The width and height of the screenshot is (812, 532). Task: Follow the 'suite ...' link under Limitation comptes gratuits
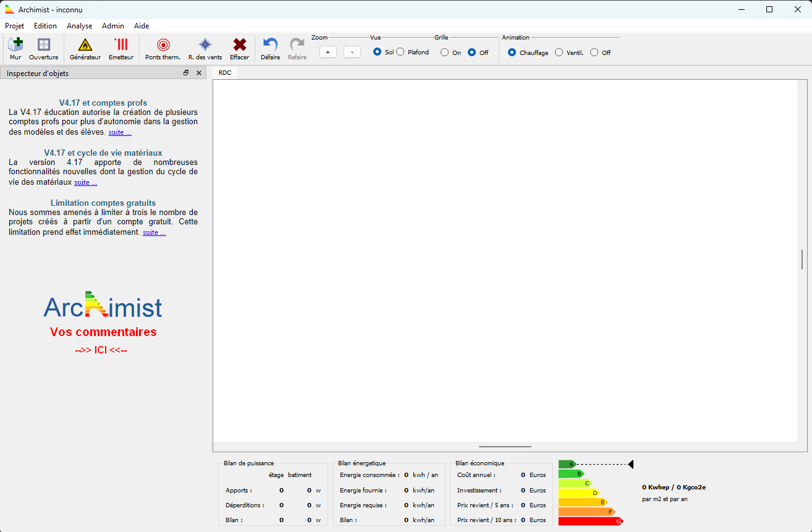(154, 233)
